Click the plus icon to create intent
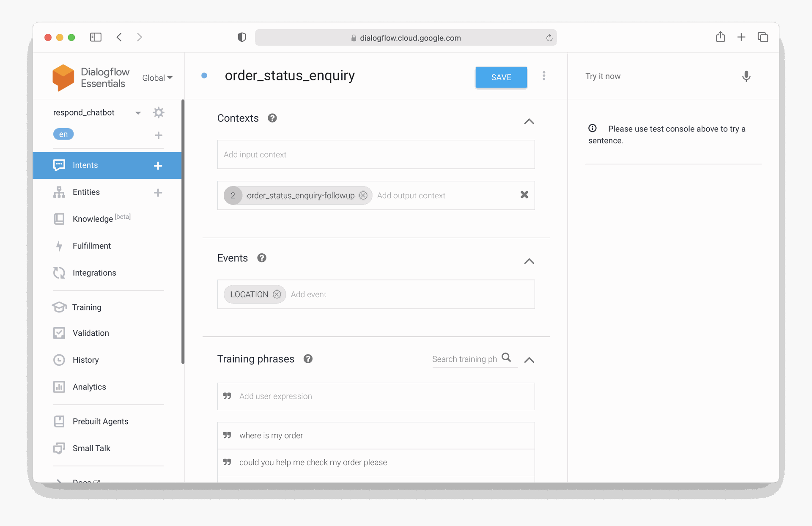Image resolution: width=812 pixels, height=526 pixels. [x=158, y=166]
